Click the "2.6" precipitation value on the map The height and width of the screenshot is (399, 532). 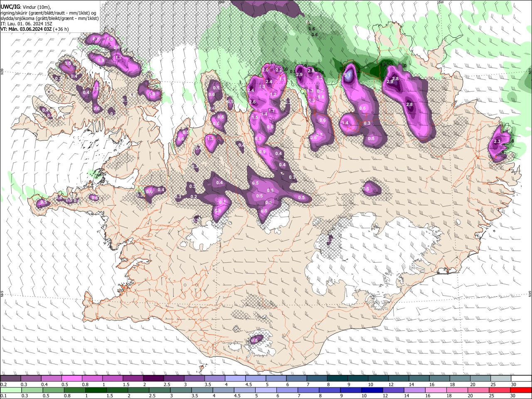tap(252, 102)
